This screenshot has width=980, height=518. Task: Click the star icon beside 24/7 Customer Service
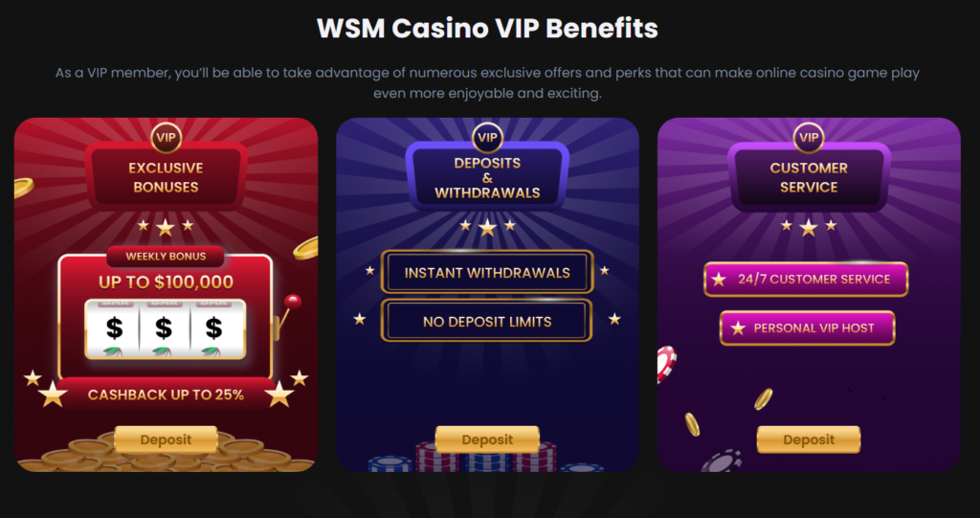(x=719, y=280)
